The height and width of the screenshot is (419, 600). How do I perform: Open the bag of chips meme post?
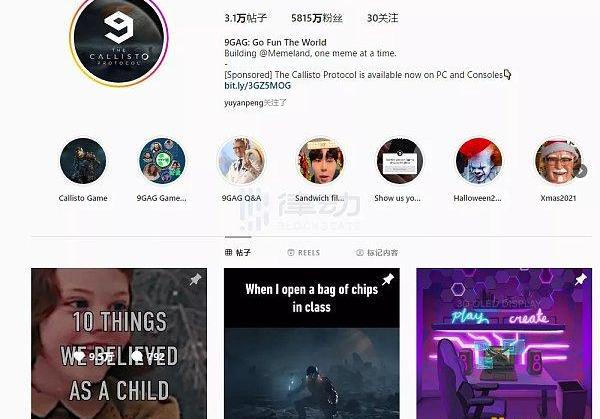(312, 344)
